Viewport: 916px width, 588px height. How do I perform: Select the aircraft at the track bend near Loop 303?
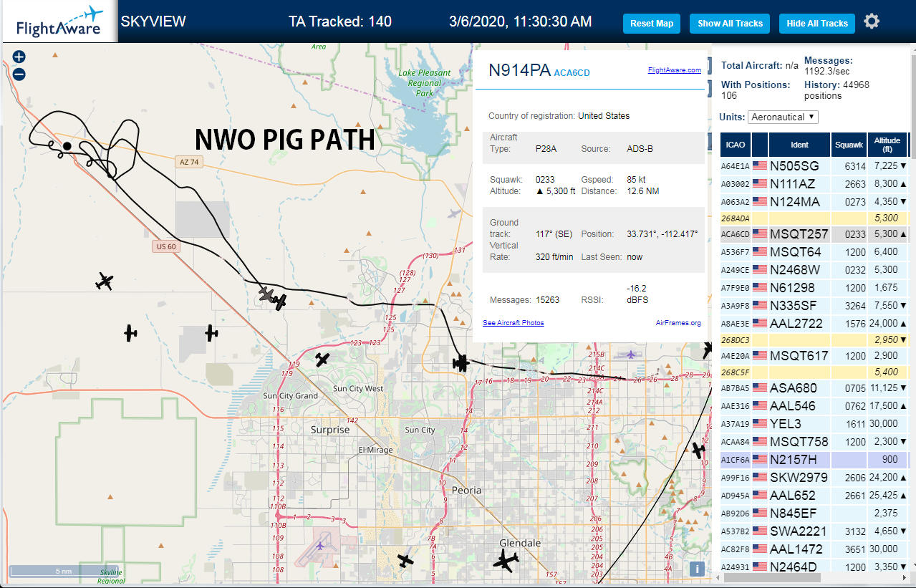[x=461, y=364]
